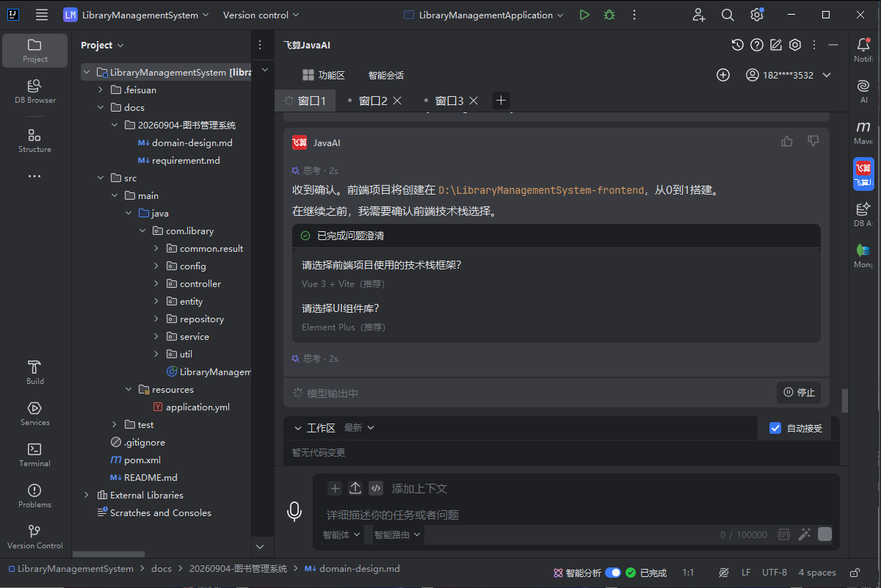Click UTF-8 encoding in status bar
This screenshot has width=881, height=588.
(x=775, y=573)
